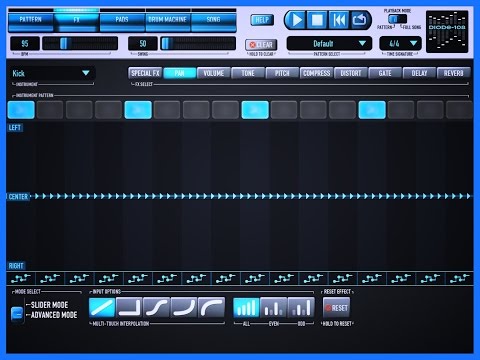The height and width of the screenshot is (360, 480).
Task: Click the BPM slider handle
Action: pos(64,44)
